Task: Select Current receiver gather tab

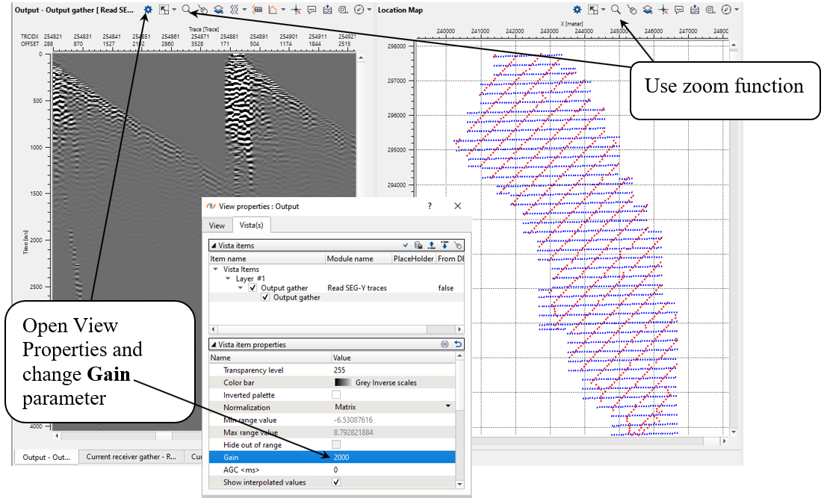Action: click(x=131, y=457)
